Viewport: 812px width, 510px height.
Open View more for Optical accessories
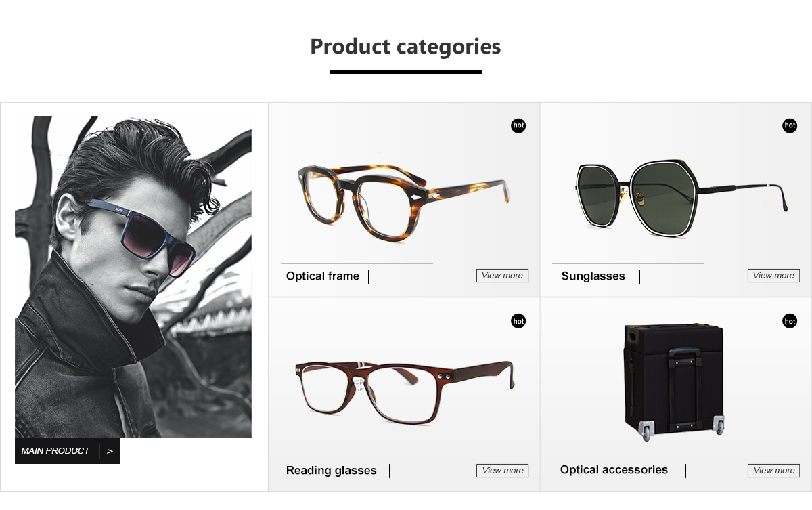pos(773,471)
